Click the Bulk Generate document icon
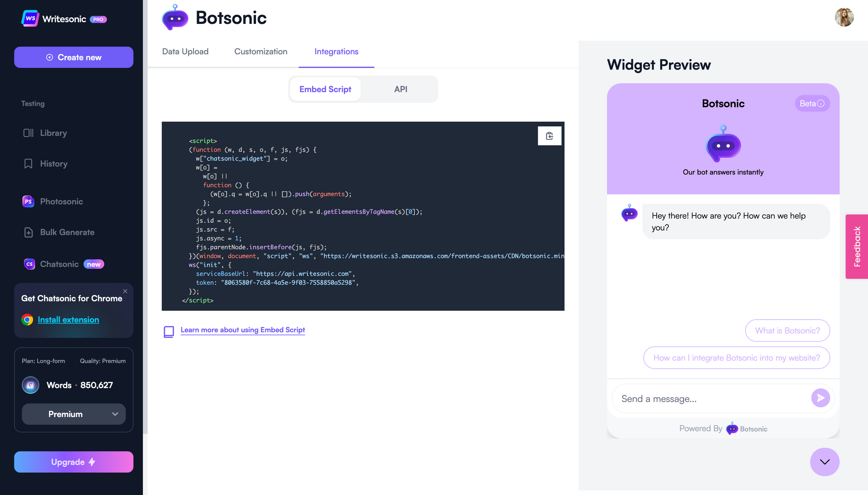This screenshot has height=495, width=868. click(x=28, y=232)
